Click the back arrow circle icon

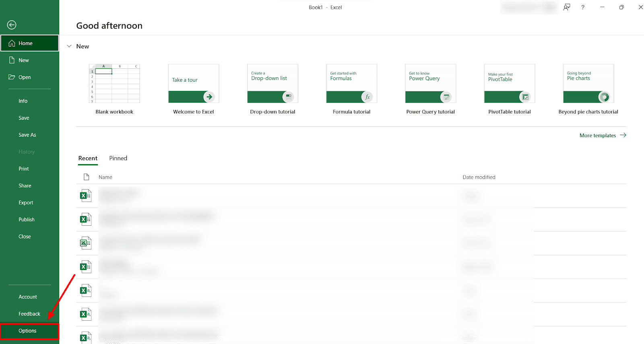click(x=12, y=25)
